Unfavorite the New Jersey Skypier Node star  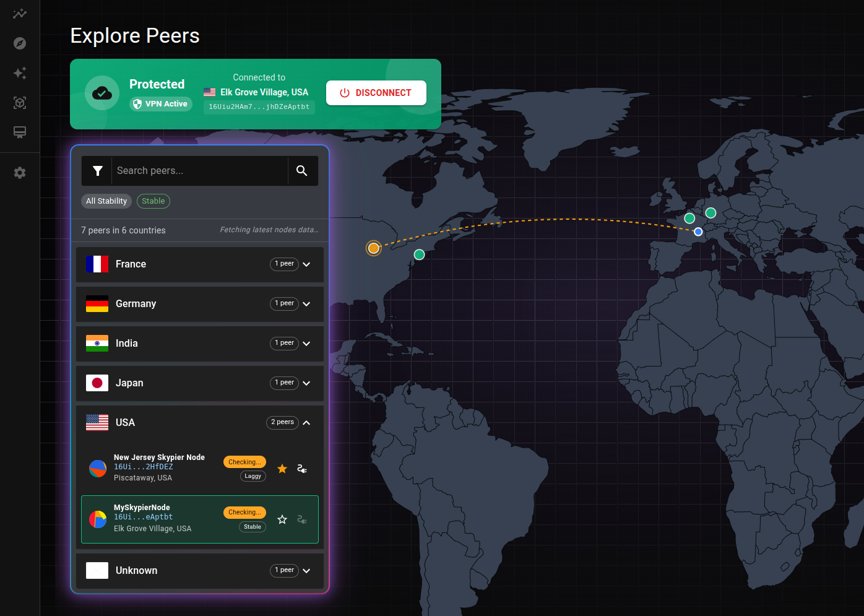pos(282,469)
